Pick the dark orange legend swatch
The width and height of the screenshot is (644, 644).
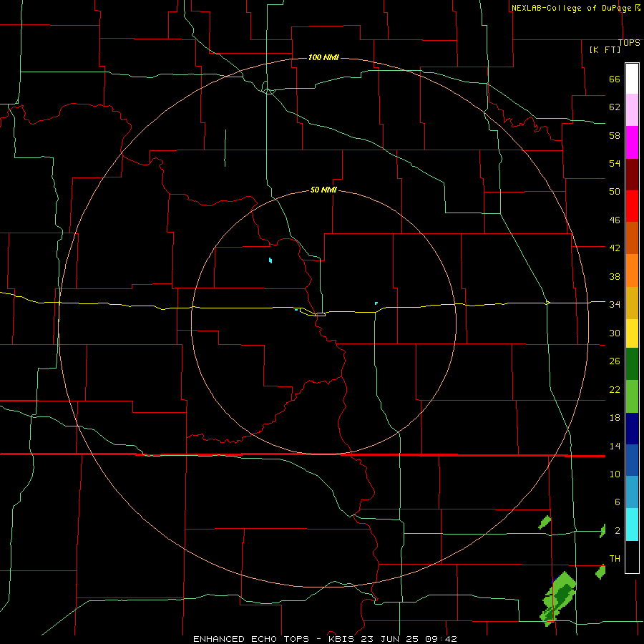point(632,238)
